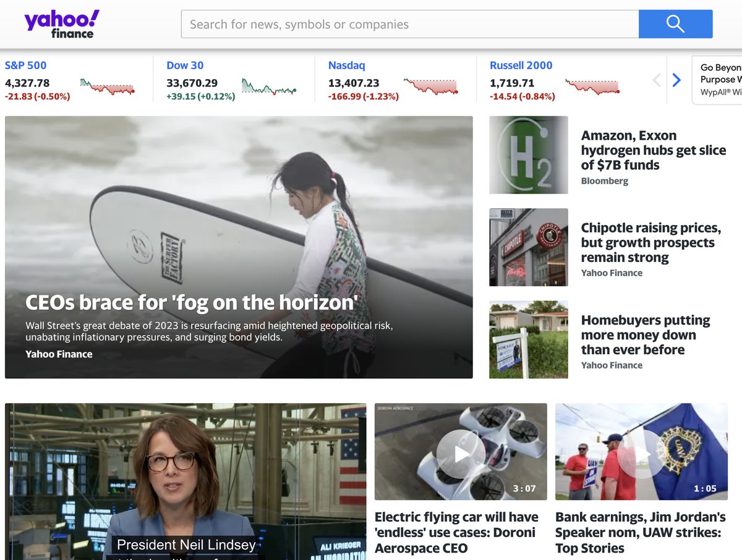Open the 'fog on the horizon' headline

[192, 302]
